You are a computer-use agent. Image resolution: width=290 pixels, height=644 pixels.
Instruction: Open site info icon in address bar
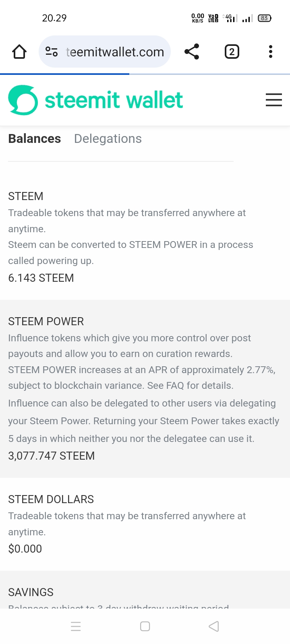[52, 52]
